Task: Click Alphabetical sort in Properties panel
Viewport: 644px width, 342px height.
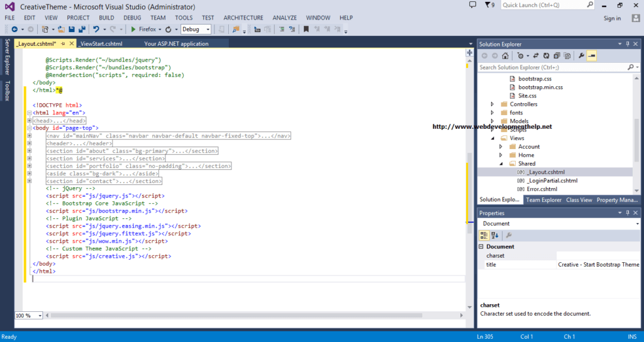Action: (494, 235)
